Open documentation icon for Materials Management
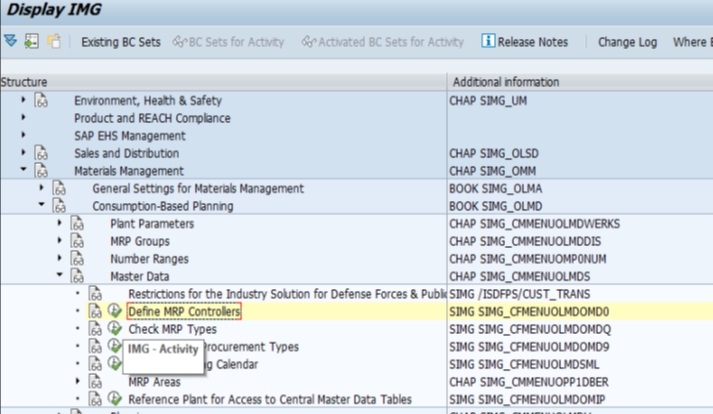The image size is (713, 414). (x=41, y=171)
